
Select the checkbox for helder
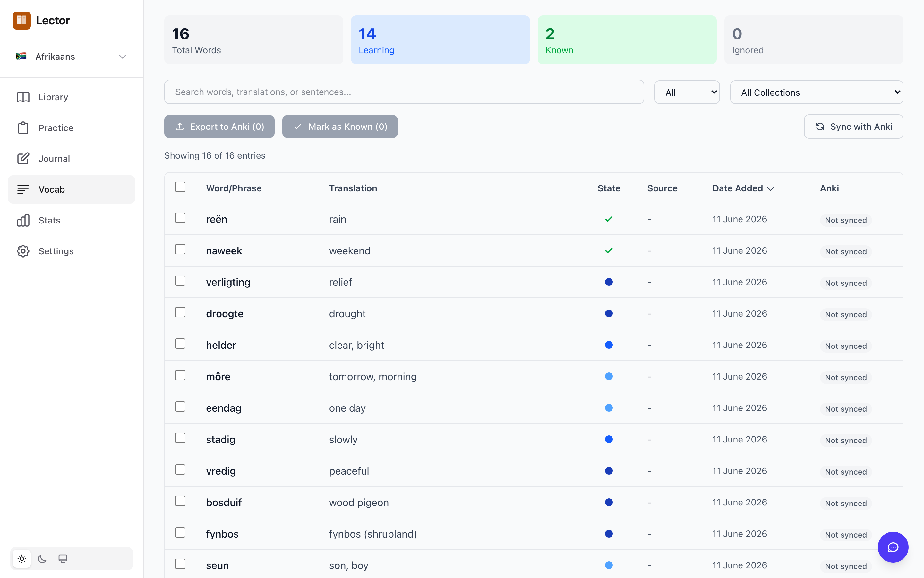(x=180, y=344)
